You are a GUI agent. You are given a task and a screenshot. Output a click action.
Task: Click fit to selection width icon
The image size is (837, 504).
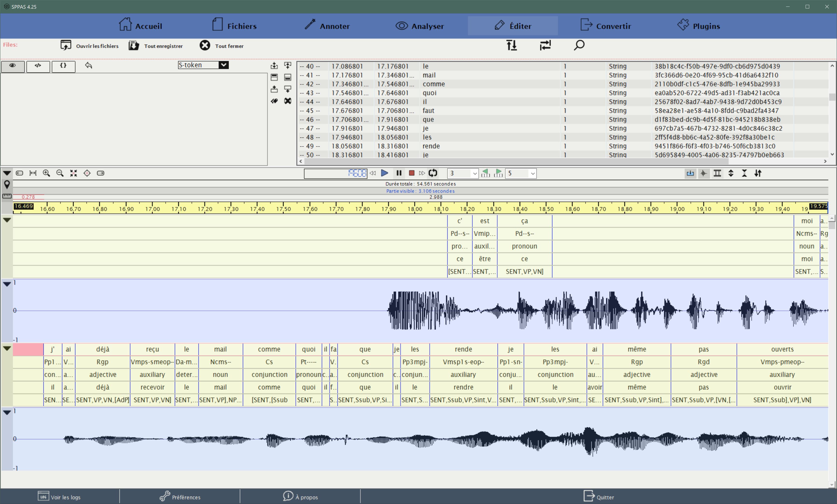coord(33,173)
